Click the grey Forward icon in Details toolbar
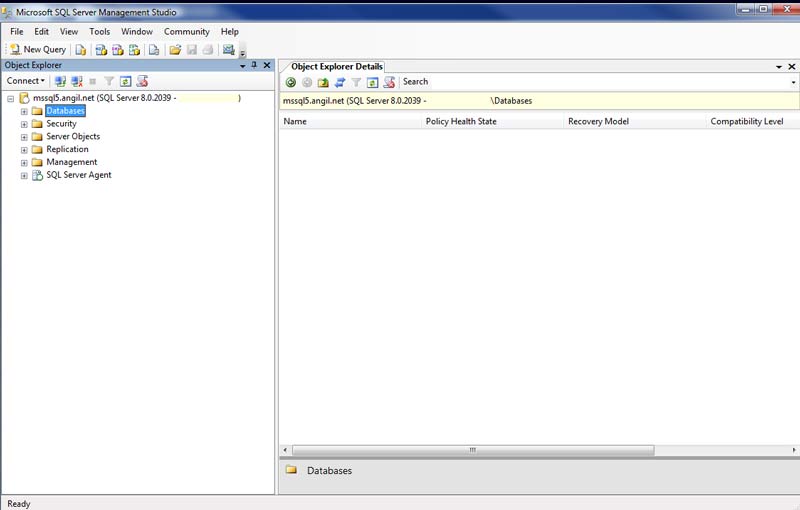The image size is (800, 510). (307, 82)
